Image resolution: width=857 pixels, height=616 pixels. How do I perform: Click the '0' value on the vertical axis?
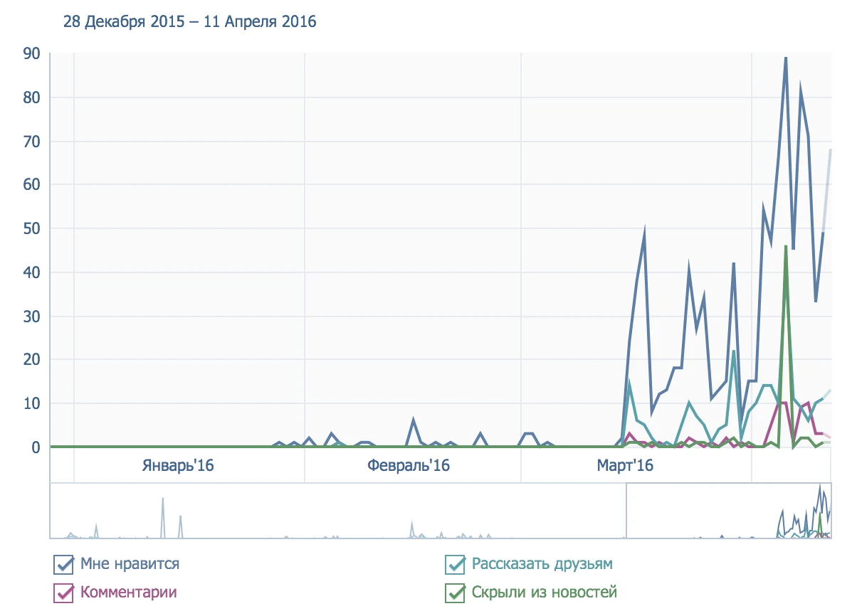(x=35, y=447)
